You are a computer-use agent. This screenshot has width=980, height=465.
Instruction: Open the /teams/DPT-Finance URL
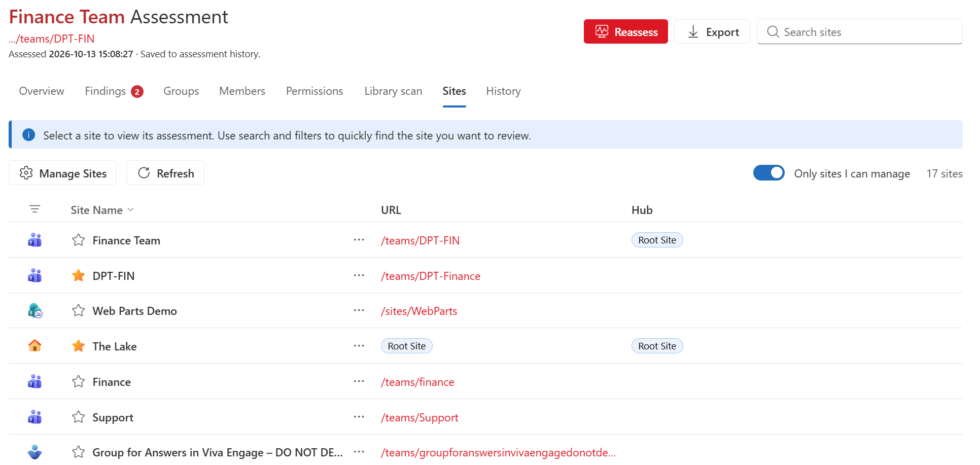(x=431, y=276)
